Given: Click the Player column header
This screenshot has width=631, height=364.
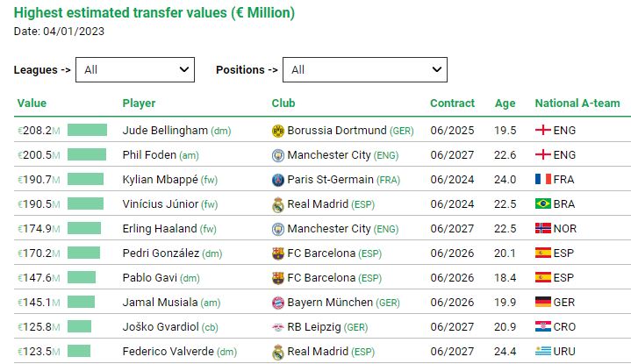Looking at the screenshot, I should pyautogui.click(x=139, y=103).
